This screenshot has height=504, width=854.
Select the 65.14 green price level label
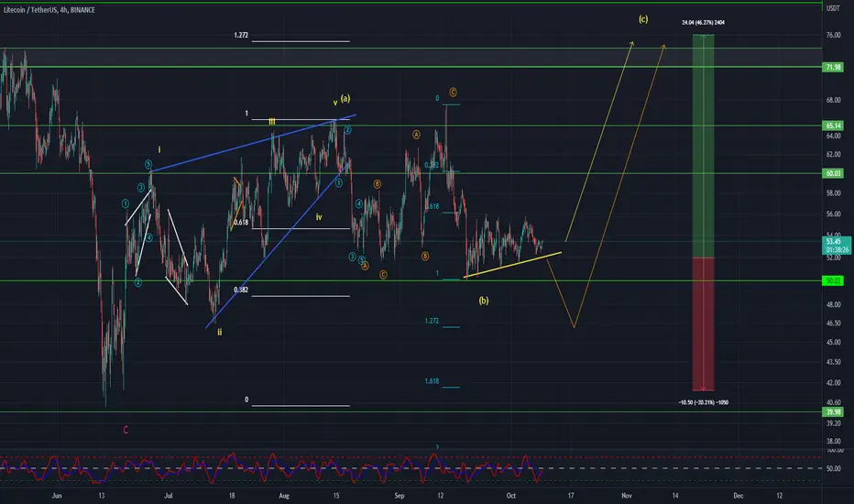833,126
